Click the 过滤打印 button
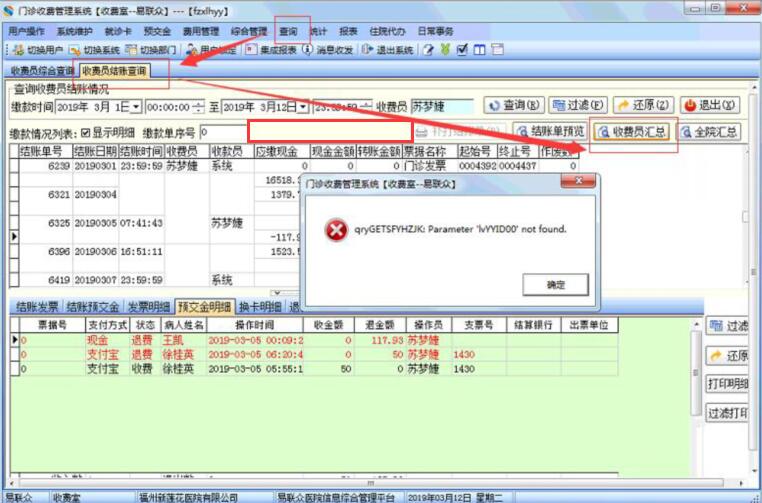The image size is (762, 503). click(x=727, y=413)
